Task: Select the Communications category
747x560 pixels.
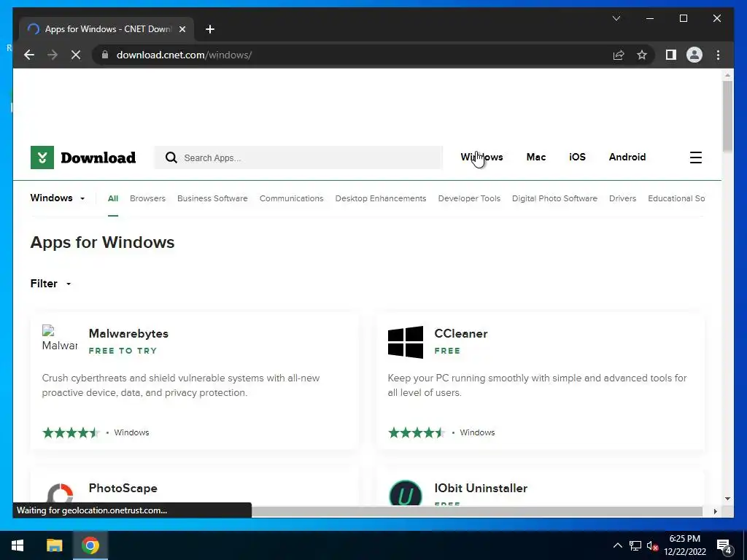Action: [x=292, y=198]
